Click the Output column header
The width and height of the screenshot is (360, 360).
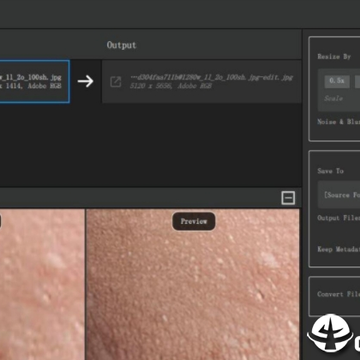(121, 45)
